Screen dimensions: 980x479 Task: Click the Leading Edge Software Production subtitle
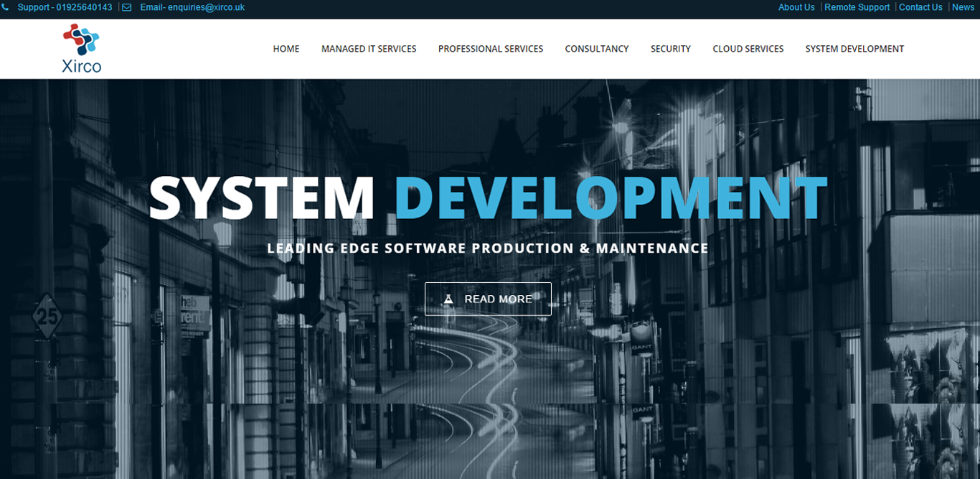[488, 248]
